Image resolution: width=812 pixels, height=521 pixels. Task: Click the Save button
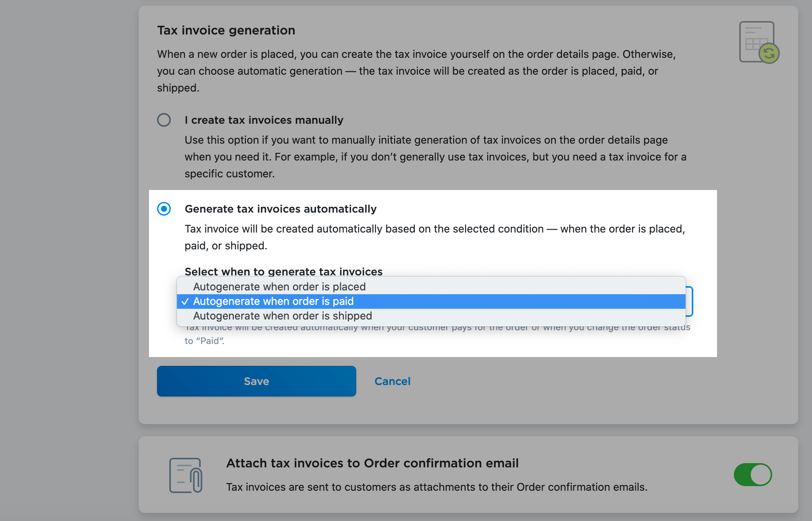click(256, 381)
